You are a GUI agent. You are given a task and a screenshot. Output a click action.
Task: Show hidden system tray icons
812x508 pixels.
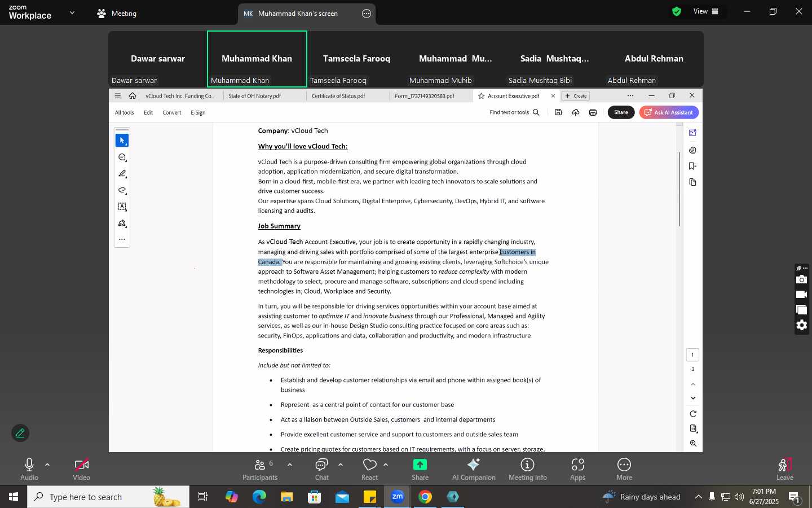[x=698, y=497]
